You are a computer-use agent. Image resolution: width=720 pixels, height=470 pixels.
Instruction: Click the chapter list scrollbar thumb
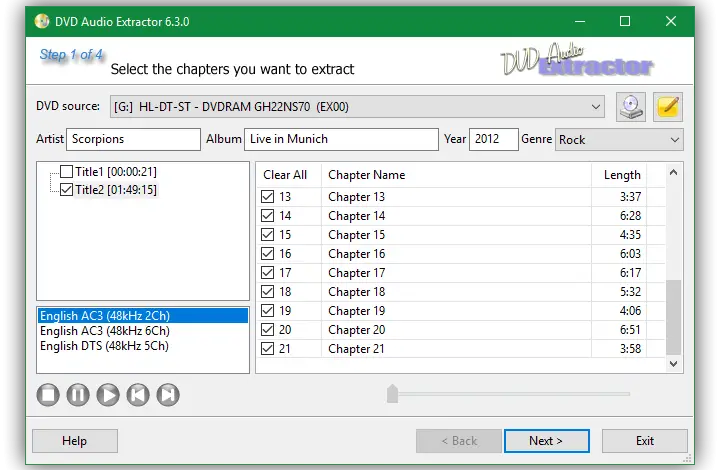(x=673, y=317)
